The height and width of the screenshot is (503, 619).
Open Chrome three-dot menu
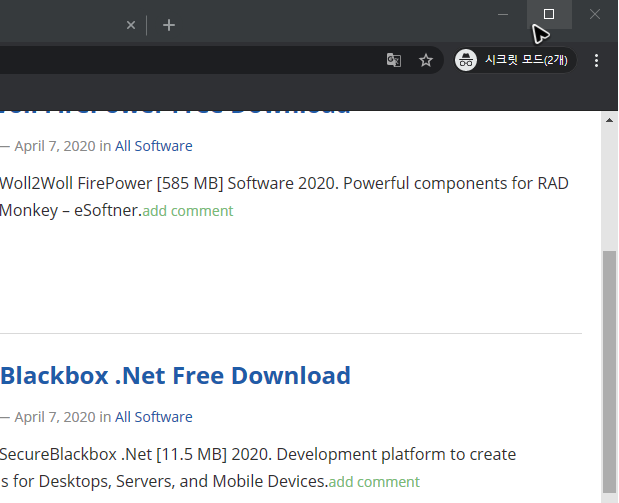(x=596, y=60)
